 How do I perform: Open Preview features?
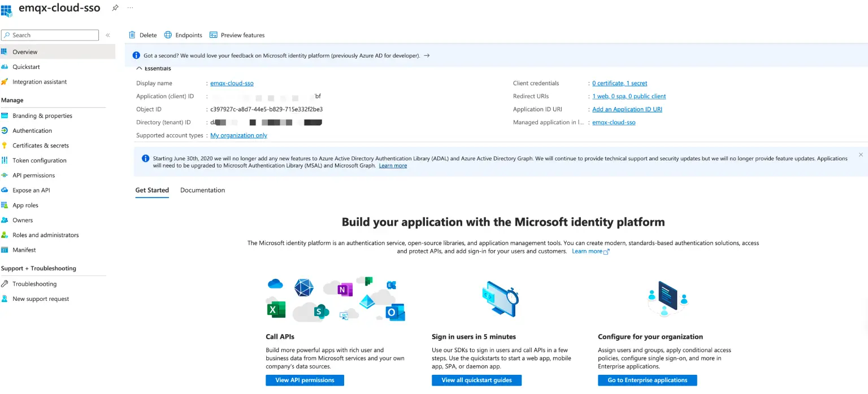pos(237,34)
